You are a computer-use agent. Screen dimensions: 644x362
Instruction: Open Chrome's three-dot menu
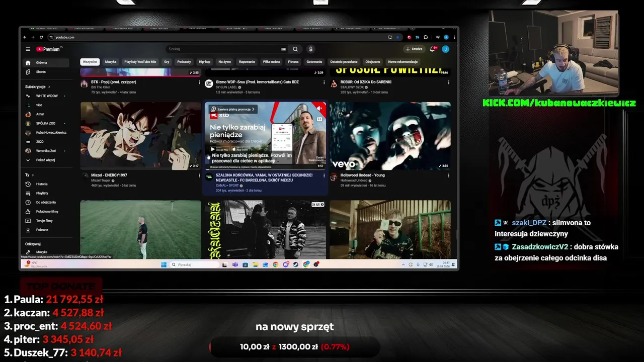tap(454, 37)
